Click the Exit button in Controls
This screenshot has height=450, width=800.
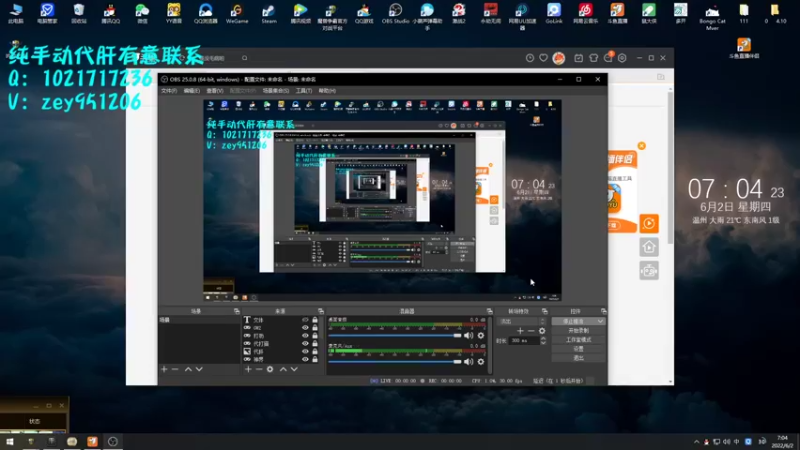579,358
